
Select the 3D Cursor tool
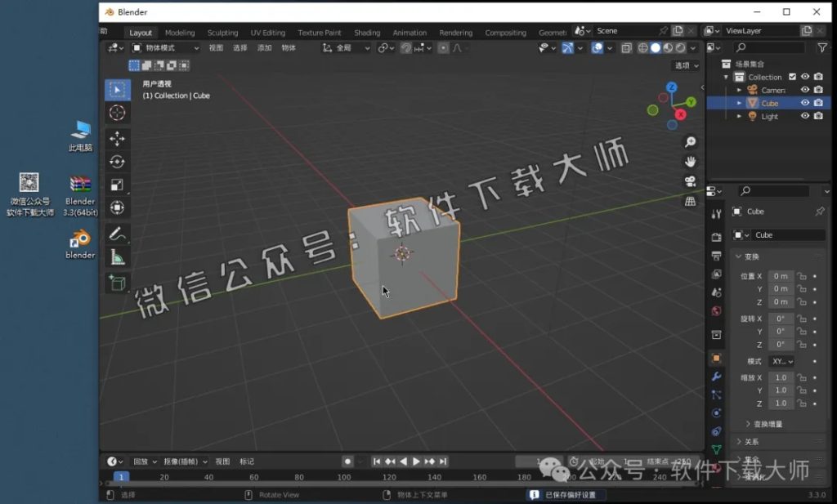click(x=118, y=112)
